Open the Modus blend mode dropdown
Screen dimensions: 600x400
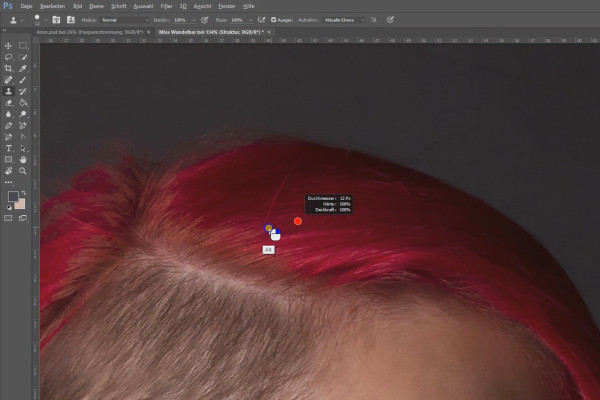(x=125, y=20)
